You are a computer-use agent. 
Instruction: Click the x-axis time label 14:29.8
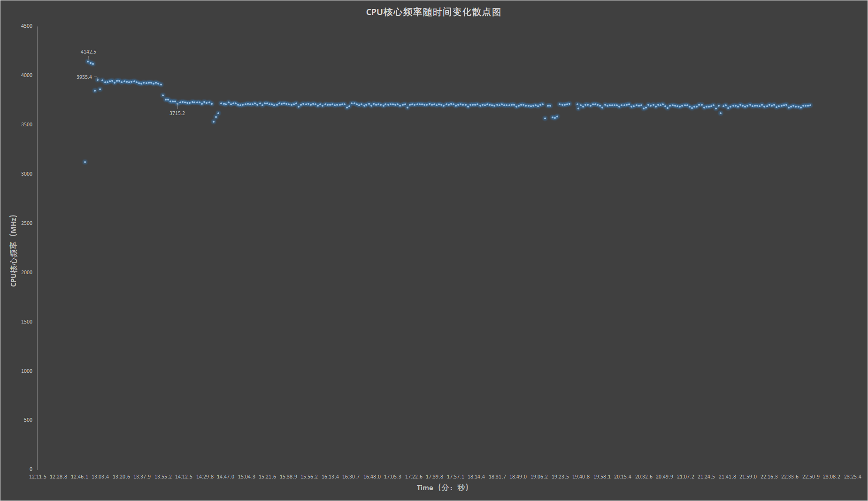(x=205, y=477)
